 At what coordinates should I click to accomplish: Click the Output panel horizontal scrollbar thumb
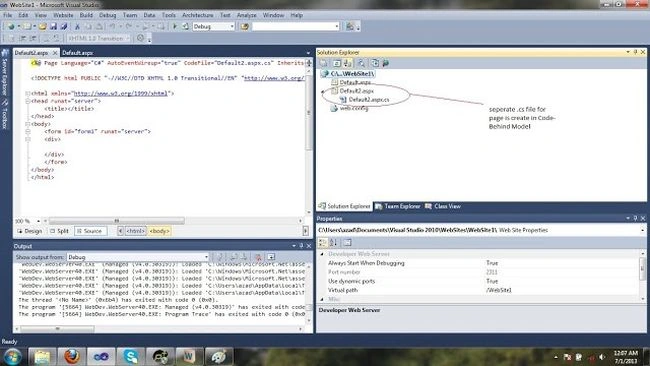pos(58,329)
